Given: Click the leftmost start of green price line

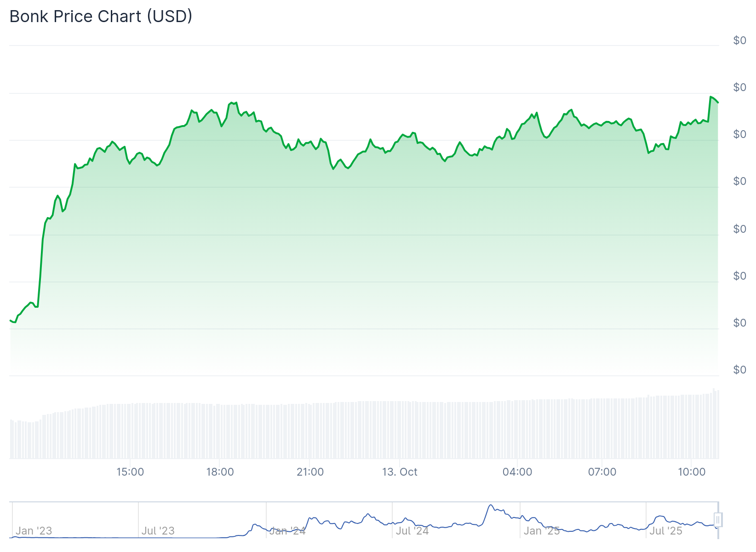Looking at the screenshot, I should 11,320.
